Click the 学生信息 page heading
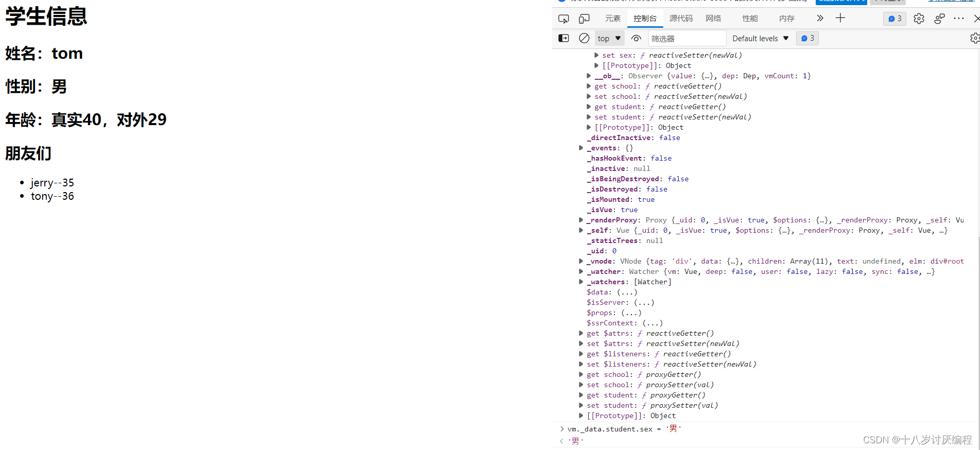This screenshot has width=980, height=450. point(46,16)
